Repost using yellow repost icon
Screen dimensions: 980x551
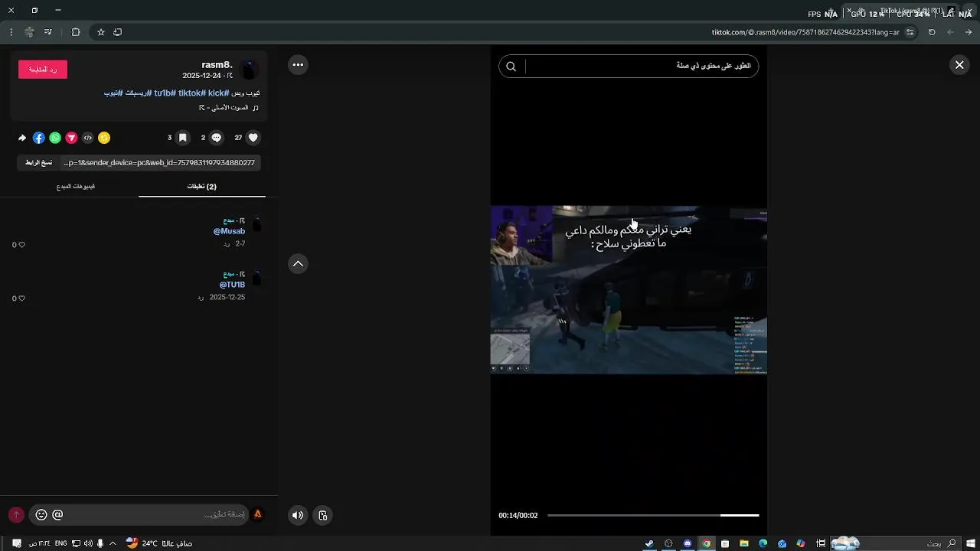tap(104, 138)
